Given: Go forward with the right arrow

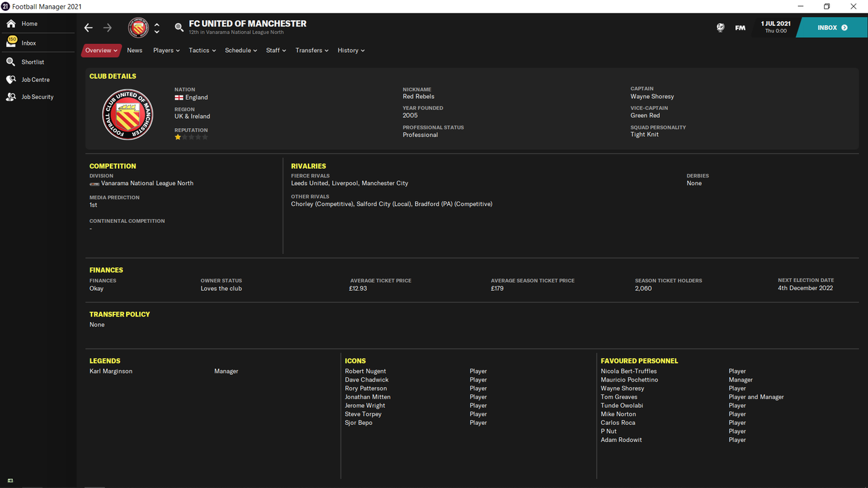Looking at the screenshot, I should (x=108, y=28).
